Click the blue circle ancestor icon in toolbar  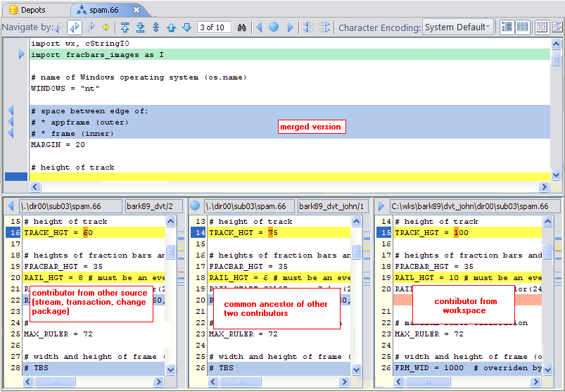tap(274, 27)
